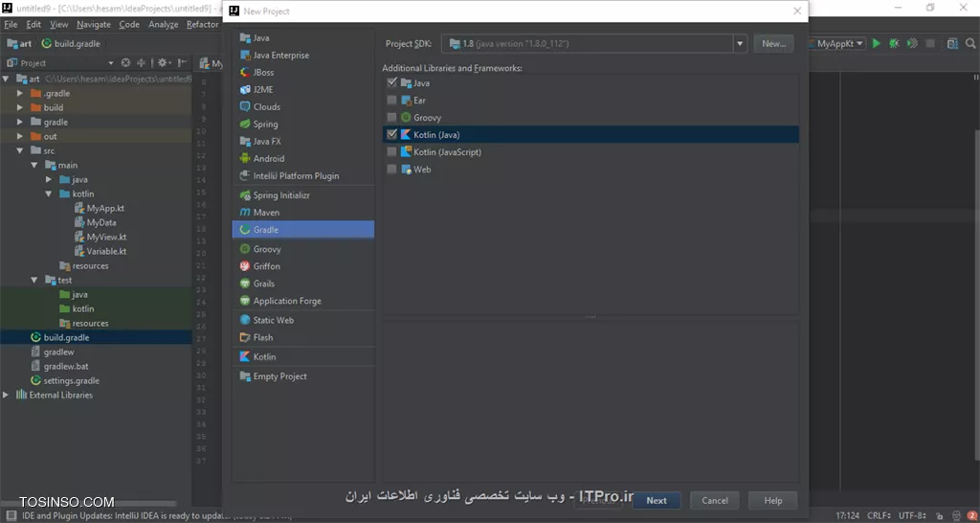980x523 pixels.
Task: Choose Groovy in the project type list
Action: pos(303,249)
